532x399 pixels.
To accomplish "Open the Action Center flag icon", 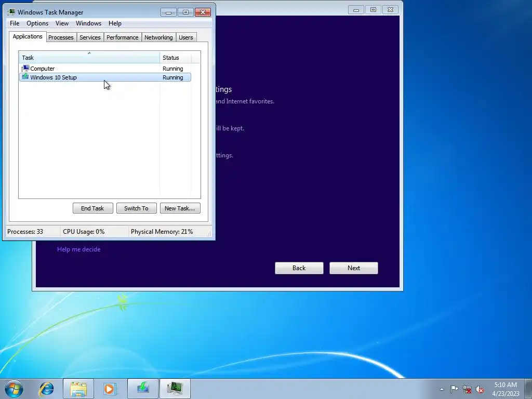I will 454,389.
